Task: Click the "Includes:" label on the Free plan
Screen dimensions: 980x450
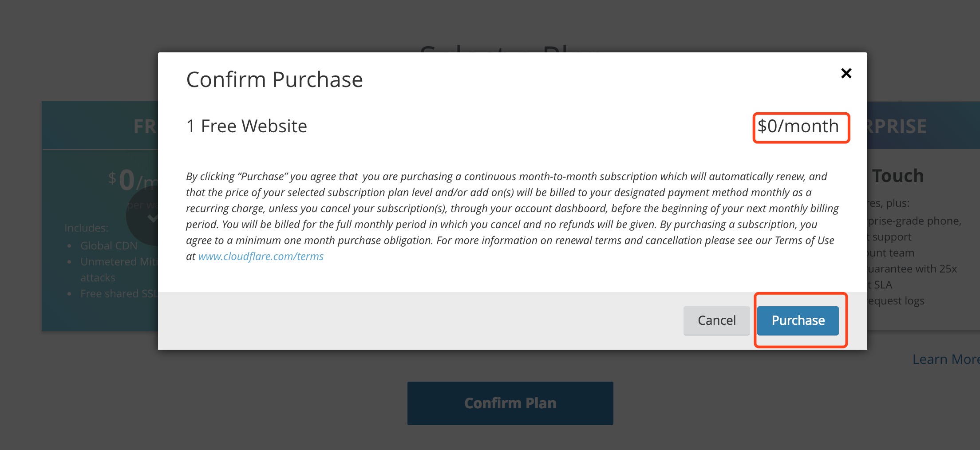Action: (x=86, y=228)
